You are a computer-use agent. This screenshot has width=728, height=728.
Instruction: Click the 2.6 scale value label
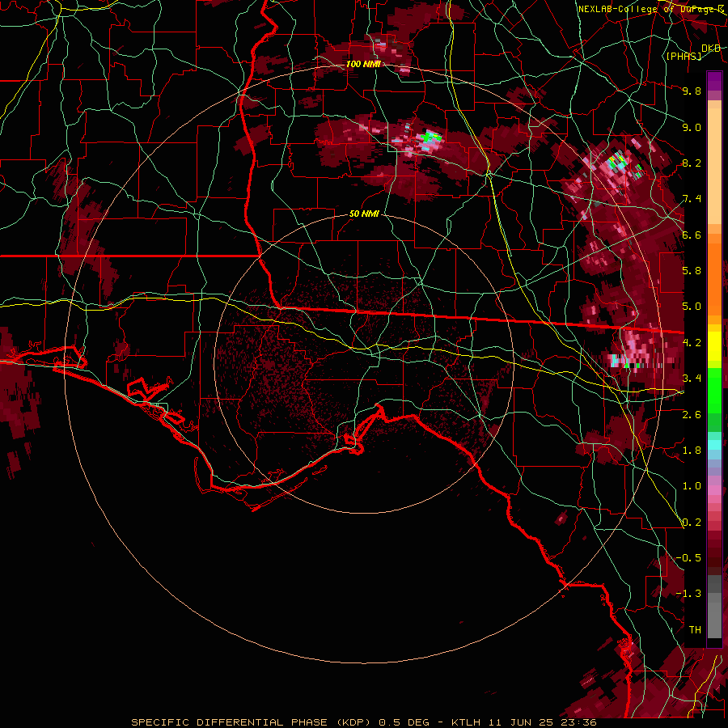point(692,415)
